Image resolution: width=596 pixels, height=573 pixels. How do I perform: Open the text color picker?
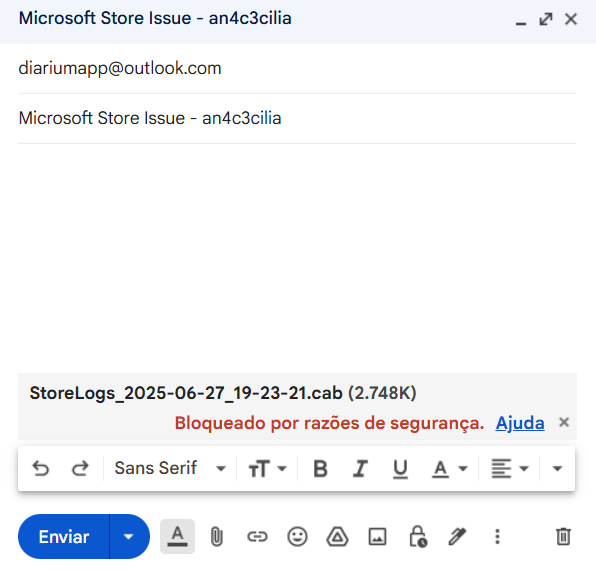pos(449,468)
